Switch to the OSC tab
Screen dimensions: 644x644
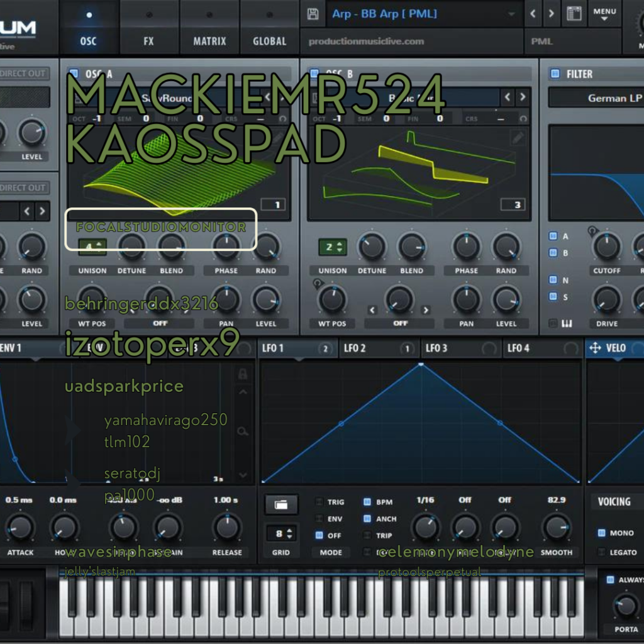pos(89,27)
